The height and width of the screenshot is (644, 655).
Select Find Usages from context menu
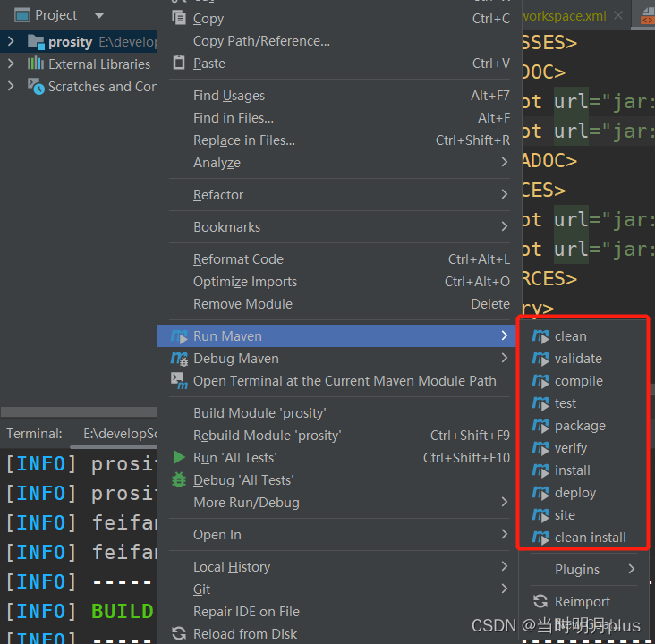coord(229,96)
